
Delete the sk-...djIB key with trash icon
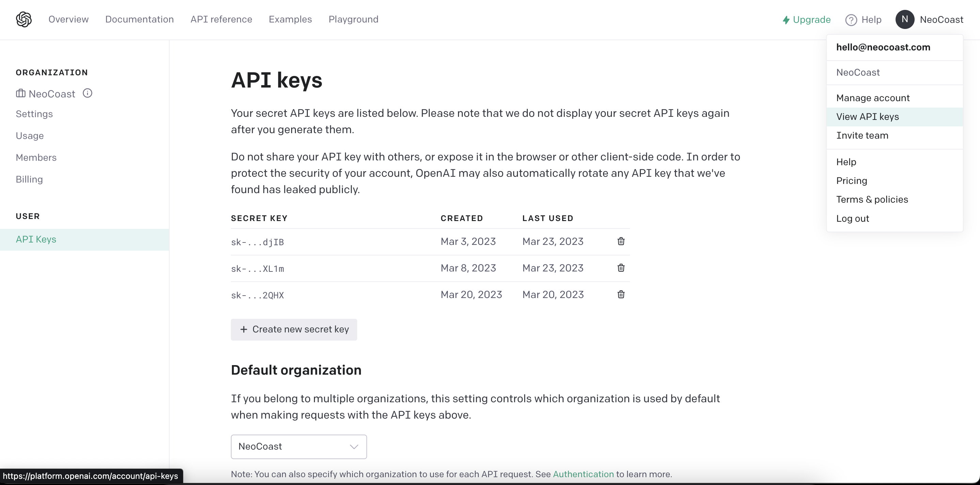pos(621,241)
